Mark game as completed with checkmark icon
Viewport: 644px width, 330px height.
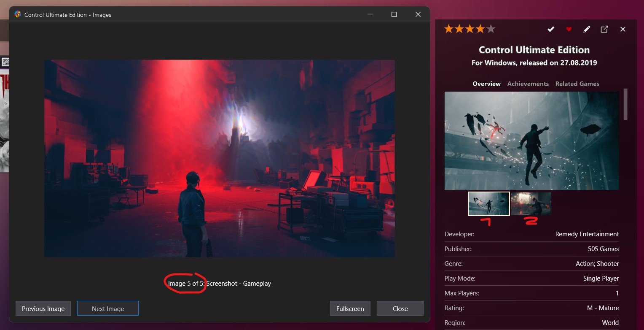(x=550, y=29)
